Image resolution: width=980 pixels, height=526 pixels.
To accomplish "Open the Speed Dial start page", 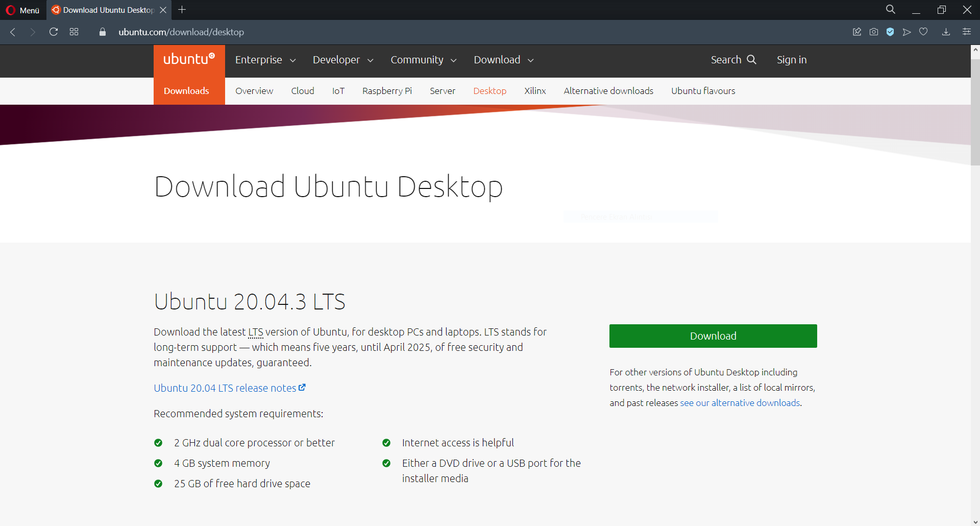I will pos(74,32).
